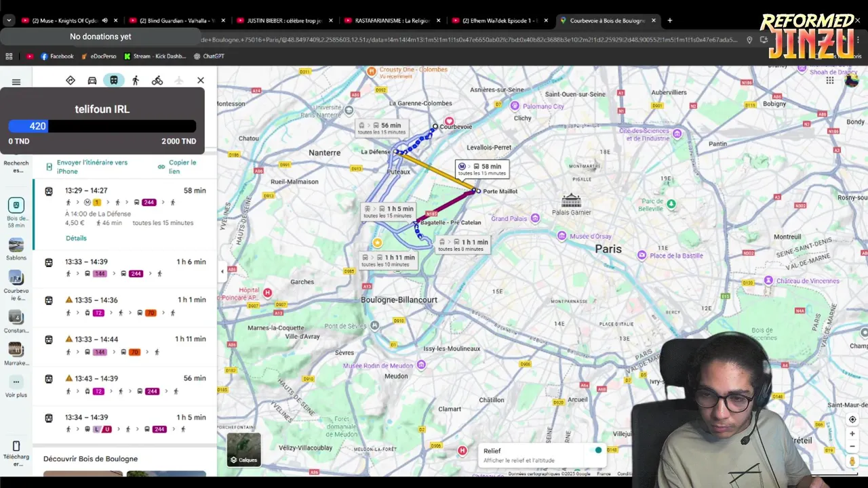Click the 1 h 1 min map route label
This screenshot has width=868, height=488.
463,245
